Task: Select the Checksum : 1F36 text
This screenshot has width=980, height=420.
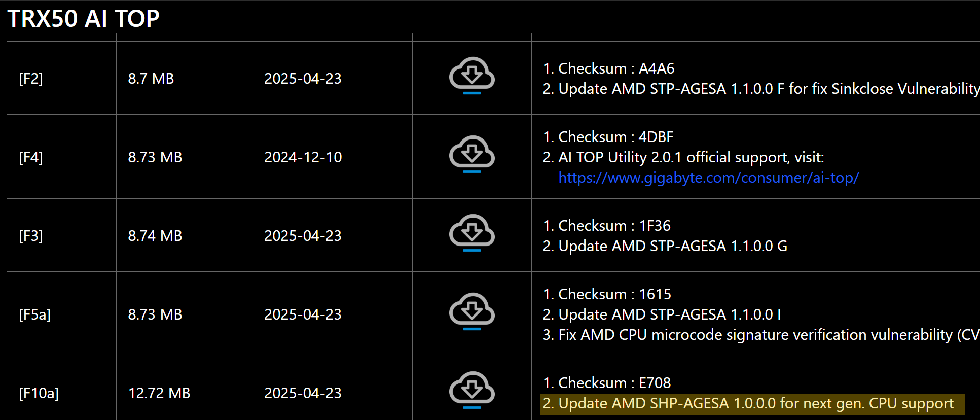Action: click(x=606, y=226)
